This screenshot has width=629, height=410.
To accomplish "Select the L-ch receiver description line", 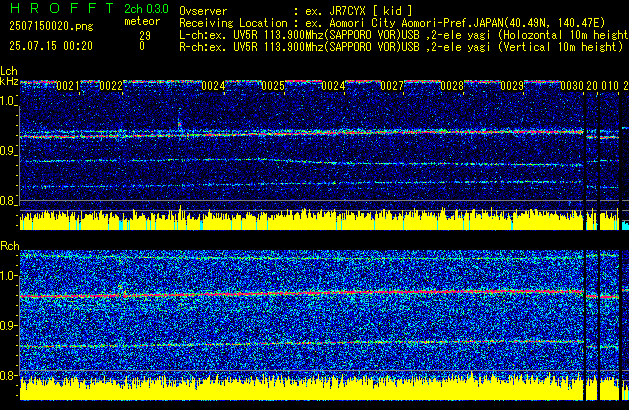I will [x=404, y=35].
